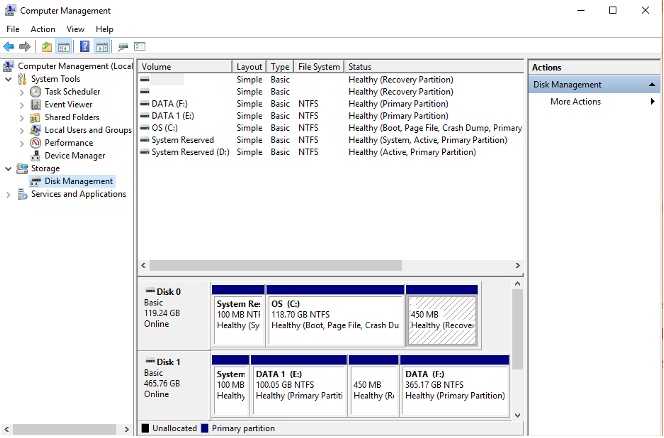Select the 450 MB partition on Disk 1
The width and height of the screenshot is (664, 438).
(373, 391)
